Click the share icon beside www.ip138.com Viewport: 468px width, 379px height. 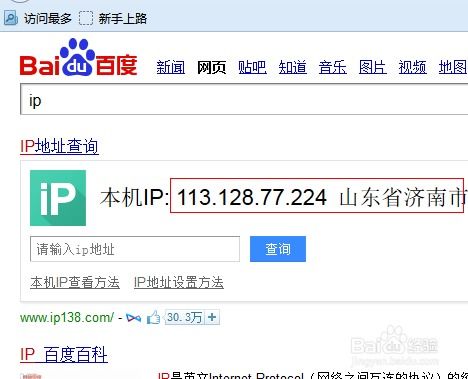pyautogui.click(x=134, y=318)
